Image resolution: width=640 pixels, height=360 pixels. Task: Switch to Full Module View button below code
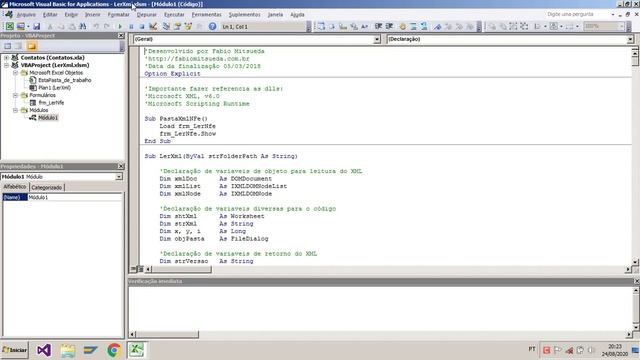pyautogui.click(x=140, y=269)
